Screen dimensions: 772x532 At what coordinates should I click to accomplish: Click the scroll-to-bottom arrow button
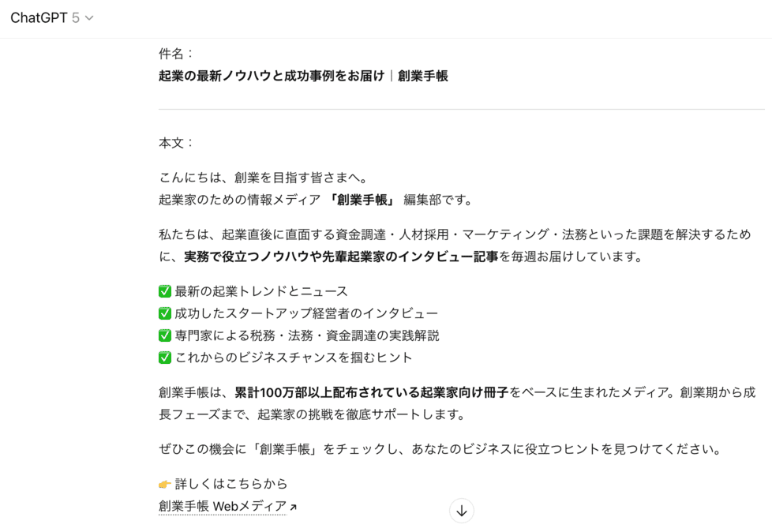(462, 511)
